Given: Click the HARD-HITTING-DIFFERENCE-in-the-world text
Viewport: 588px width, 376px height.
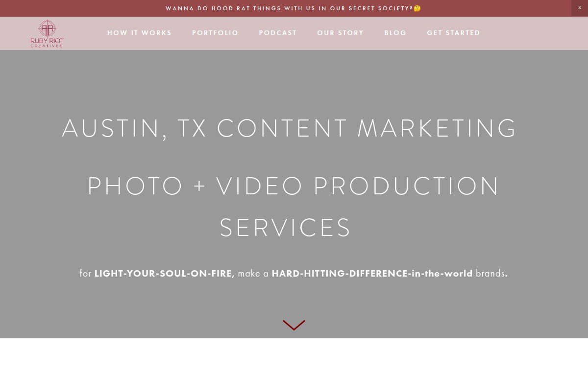Looking at the screenshot, I should coord(372,273).
